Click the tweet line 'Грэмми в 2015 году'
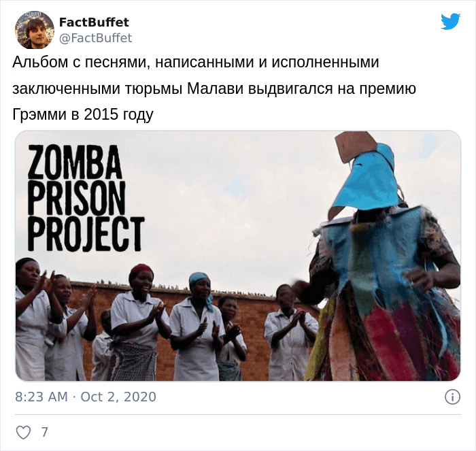 (x=83, y=114)
